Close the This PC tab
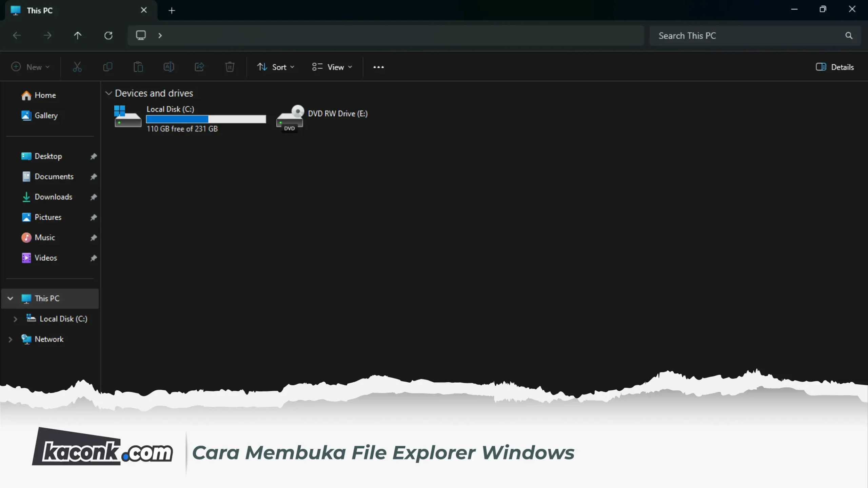The image size is (868, 488). coord(144,10)
